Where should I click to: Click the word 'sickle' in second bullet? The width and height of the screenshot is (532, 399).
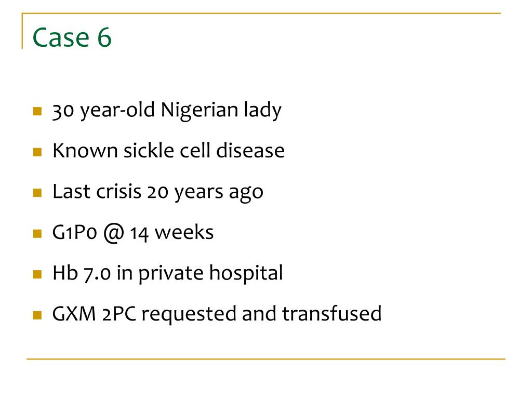(149, 150)
